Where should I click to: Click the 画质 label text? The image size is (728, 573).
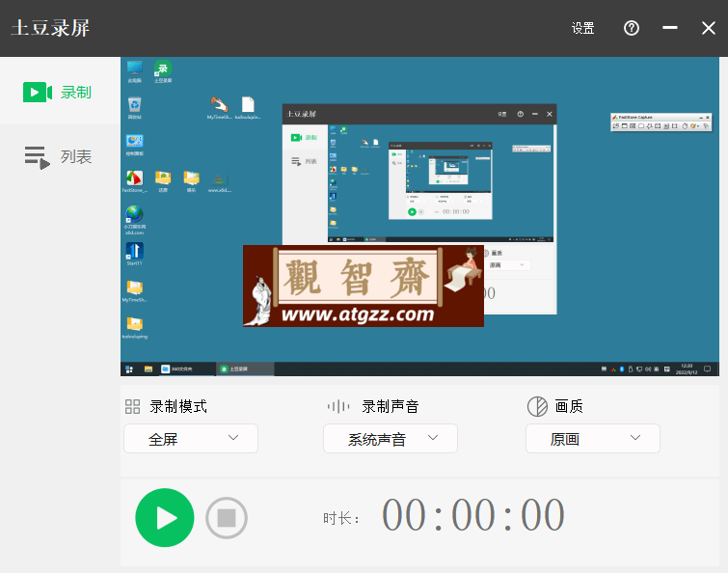click(569, 407)
